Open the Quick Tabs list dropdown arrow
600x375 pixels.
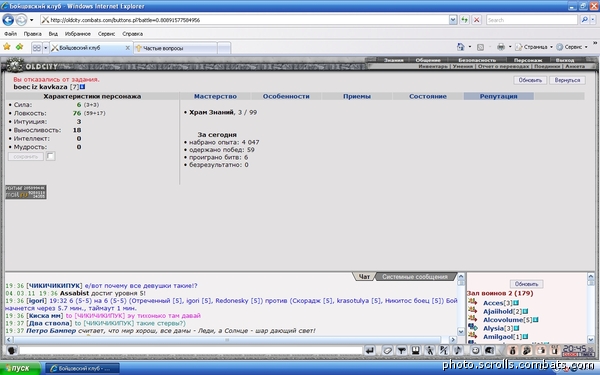(46, 48)
